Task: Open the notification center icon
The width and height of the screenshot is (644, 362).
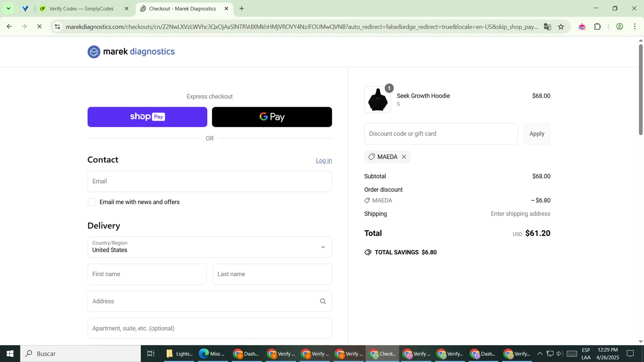Action: coord(631,354)
